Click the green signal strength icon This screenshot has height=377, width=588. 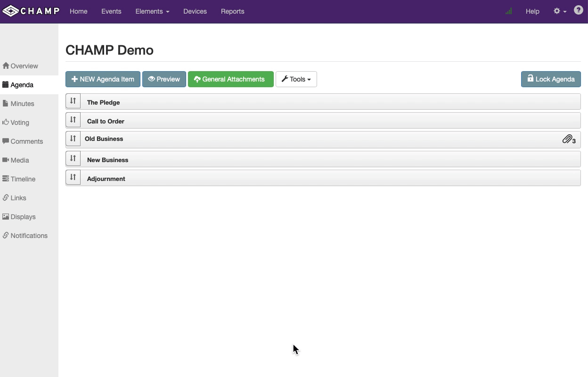click(x=508, y=11)
